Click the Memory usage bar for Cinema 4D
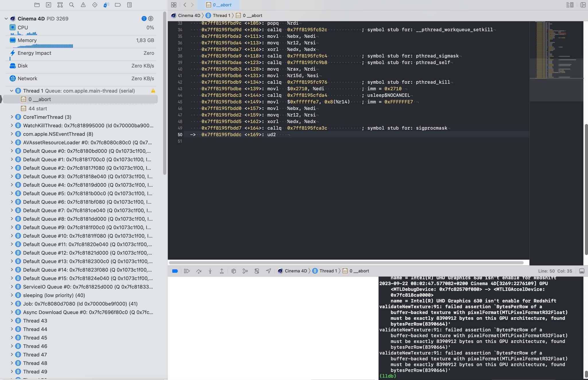Screen dimensions: 588x380 click(43, 46)
